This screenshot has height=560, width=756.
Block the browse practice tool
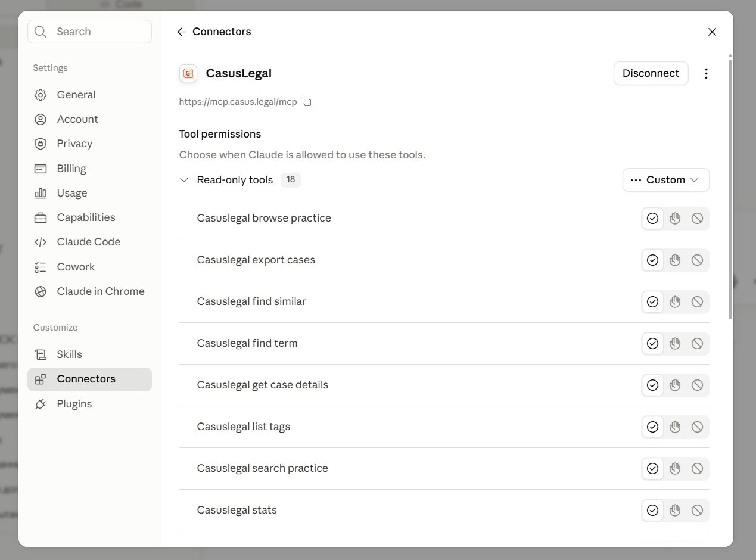(697, 219)
